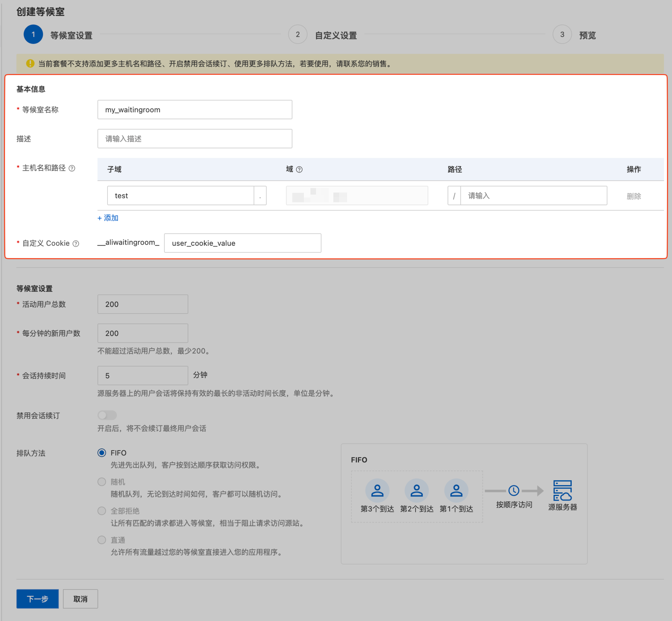Screen dimensions: 672x621
Task: Click the help icon beside 自定义 Cookie
Action: pyautogui.click(x=76, y=243)
